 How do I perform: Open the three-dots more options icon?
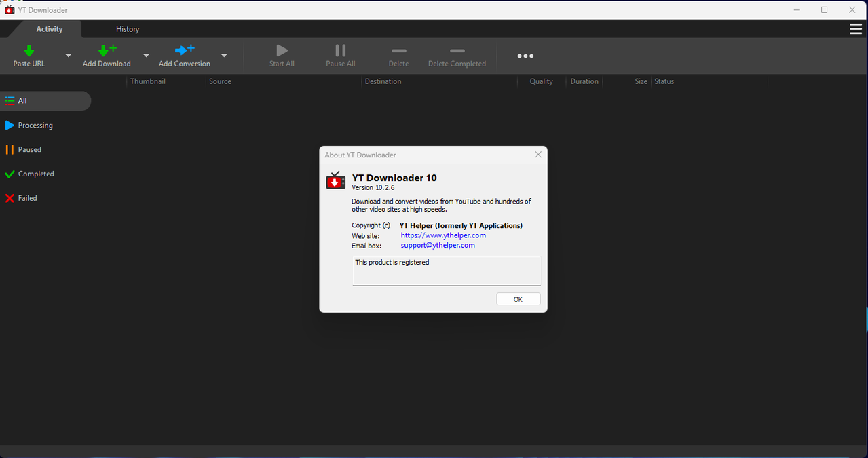pyautogui.click(x=525, y=56)
